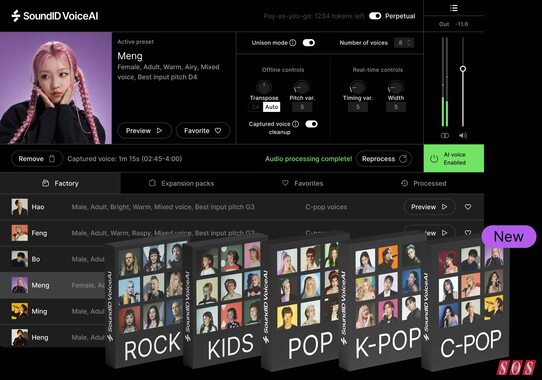Viewport: 542px width, 380px height.
Task: Click Feng's avatar thumbnail
Action: coord(20,233)
